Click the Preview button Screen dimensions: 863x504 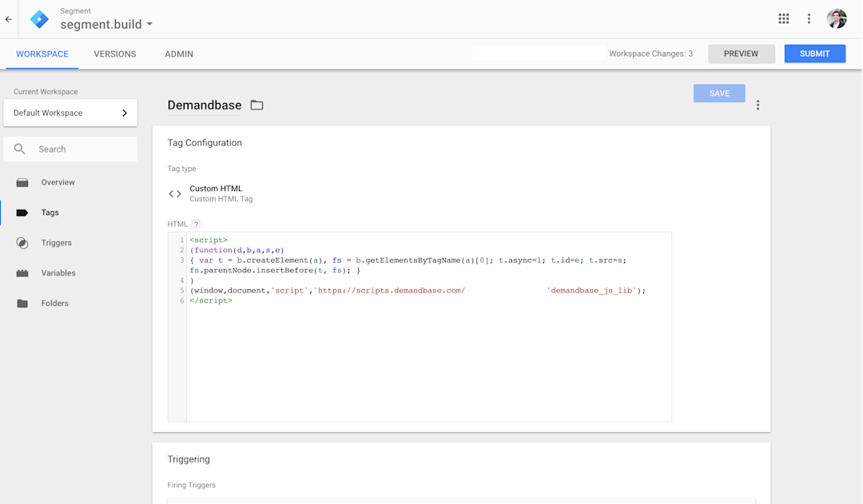(x=742, y=54)
